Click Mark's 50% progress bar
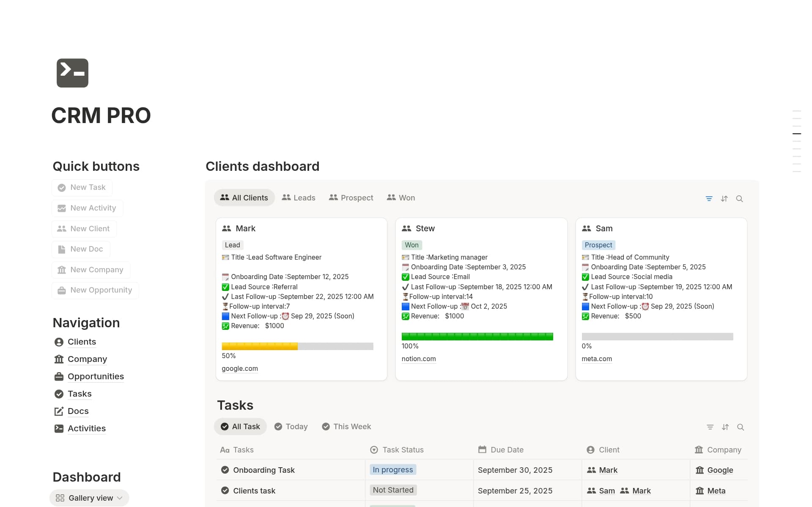812x507 pixels. 296,346
